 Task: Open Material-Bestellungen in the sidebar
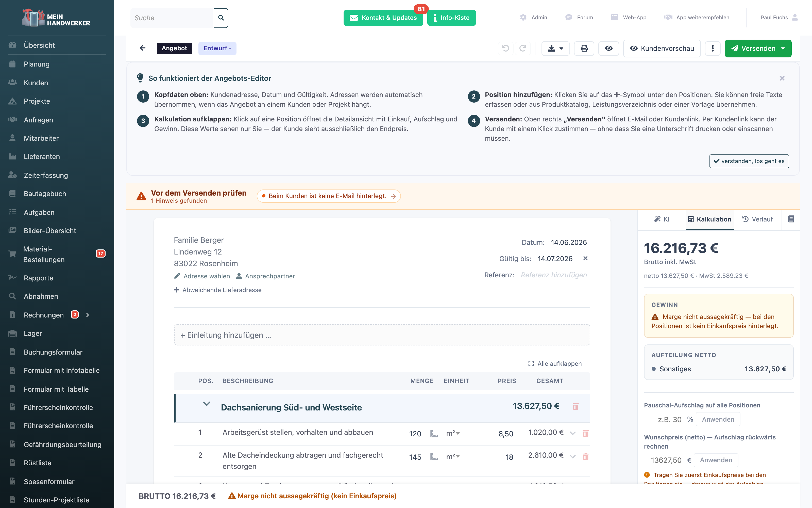click(57, 254)
